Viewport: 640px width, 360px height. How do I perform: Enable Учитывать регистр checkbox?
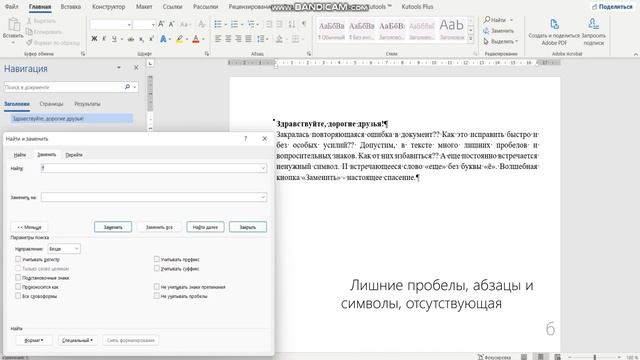[18, 259]
